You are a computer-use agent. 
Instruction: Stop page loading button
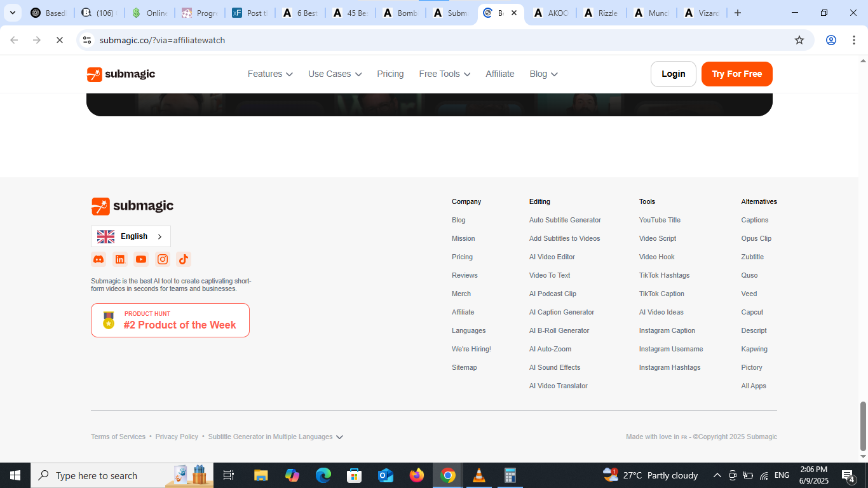tap(59, 40)
